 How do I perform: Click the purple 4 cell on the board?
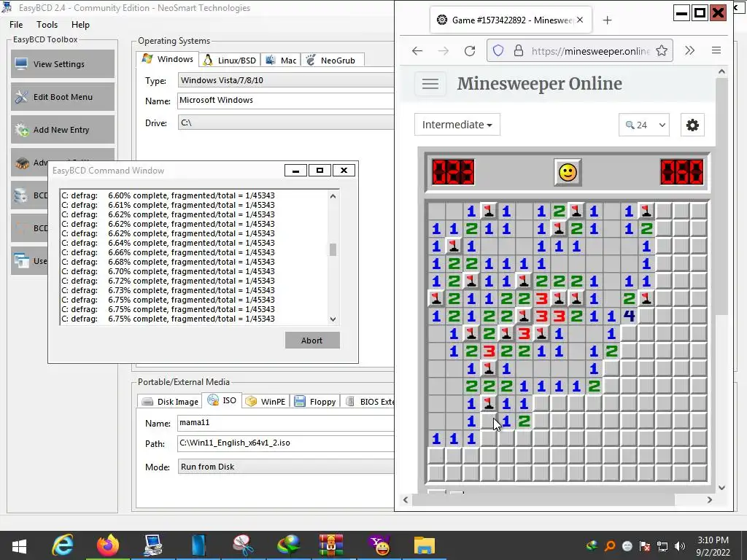[x=629, y=316]
